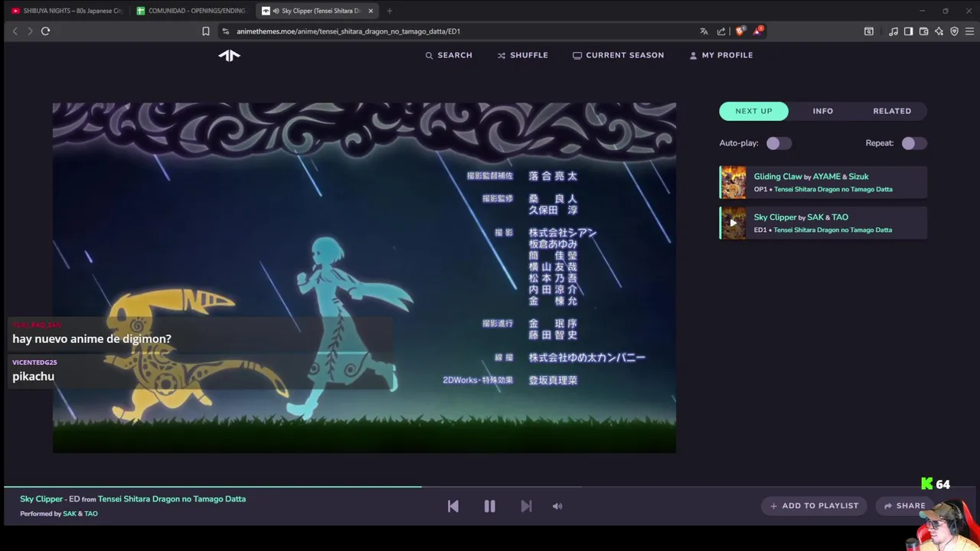Viewport: 980px width, 551px height.
Task: Open Brave VPN shield icon
Action: pyautogui.click(x=954, y=31)
